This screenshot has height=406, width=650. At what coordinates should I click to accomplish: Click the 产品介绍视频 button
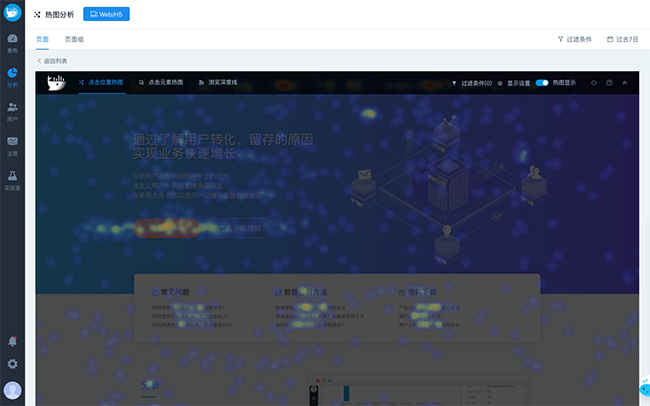240,228
